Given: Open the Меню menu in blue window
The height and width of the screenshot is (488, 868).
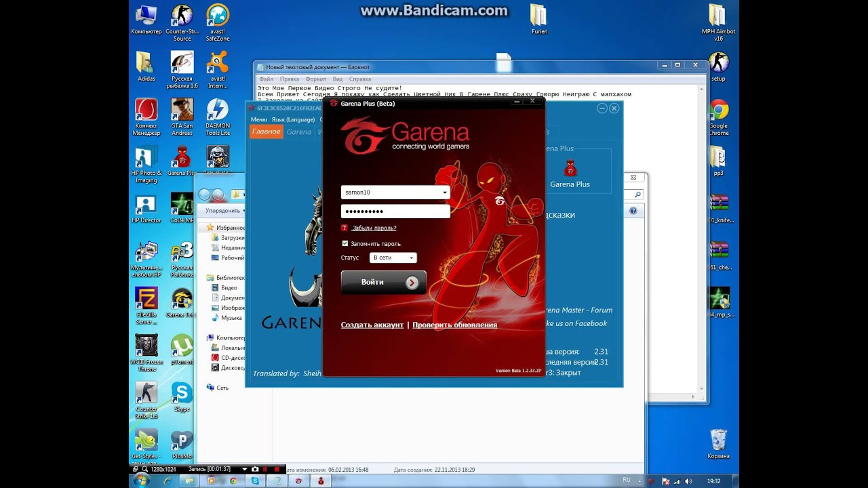Looking at the screenshot, I should tap(259, 119).
